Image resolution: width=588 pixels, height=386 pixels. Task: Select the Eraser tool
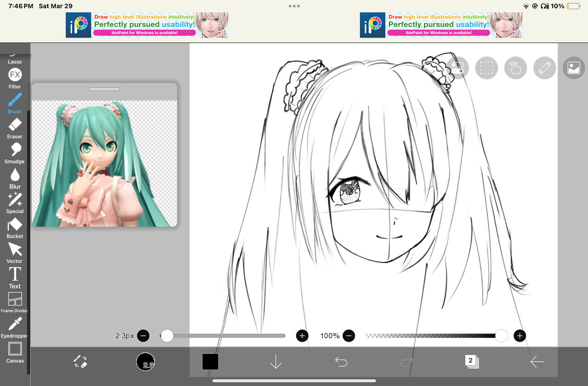15,128
